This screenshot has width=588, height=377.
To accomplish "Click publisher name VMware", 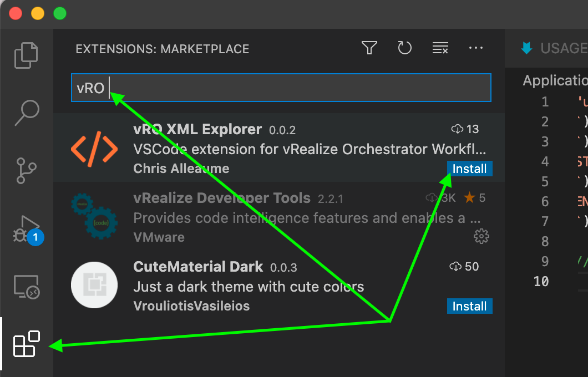I will click(x=159, y=237).
